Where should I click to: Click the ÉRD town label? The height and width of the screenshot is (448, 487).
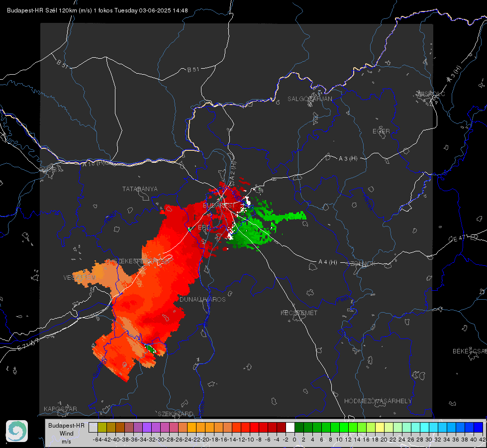[204, 227]
